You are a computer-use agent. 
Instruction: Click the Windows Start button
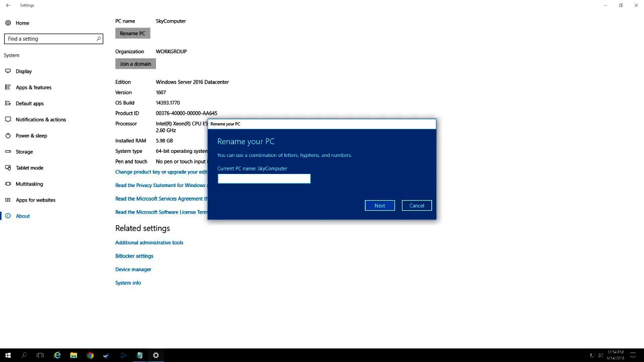[x=8, y=355]
